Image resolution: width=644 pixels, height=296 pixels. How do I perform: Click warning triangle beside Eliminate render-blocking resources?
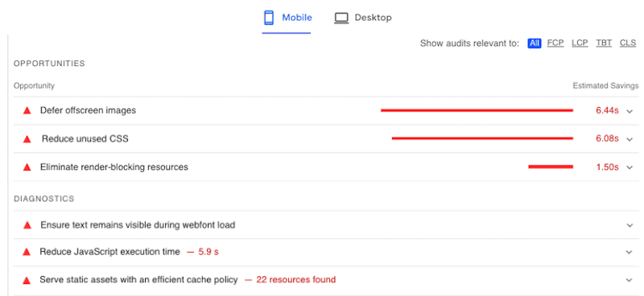27,167
